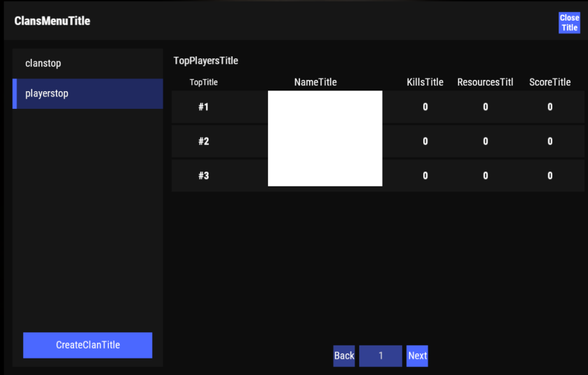Viewport: 588px width, 375px height.
Task: Click the score value of player #1
Action: coord(550,107)
